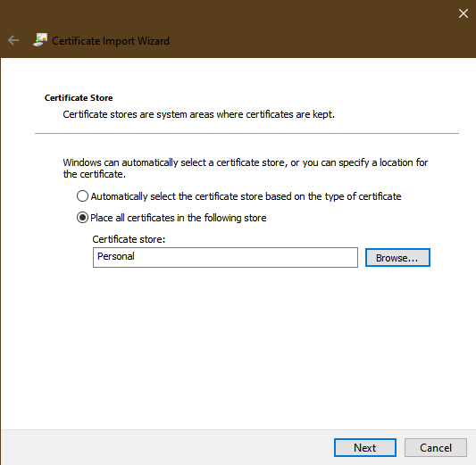Click the 'Place all certificates in the following store' label text
Viewport: 476px width, 465px height.
179,218
